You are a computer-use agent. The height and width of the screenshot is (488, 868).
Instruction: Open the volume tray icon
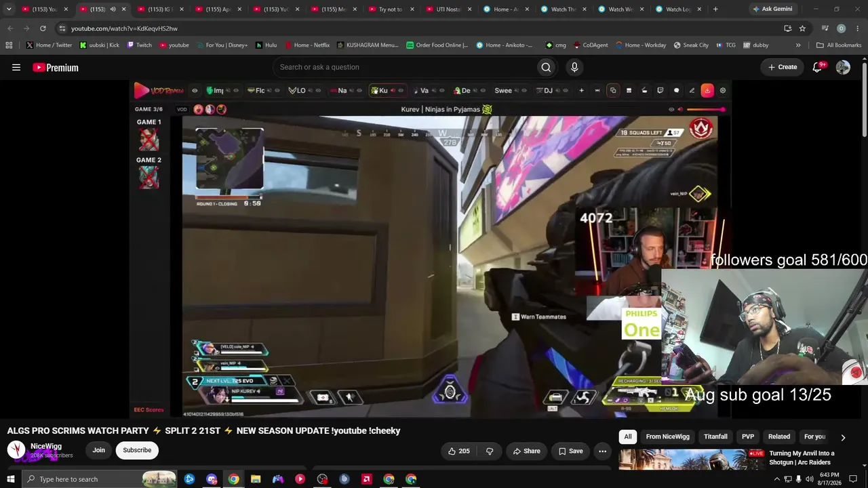[809, 479]
